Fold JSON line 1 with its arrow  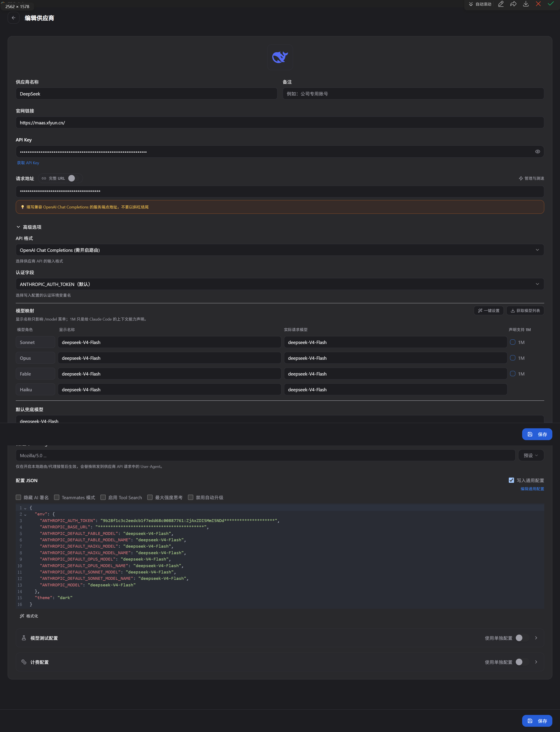click(x=25, y=508)
